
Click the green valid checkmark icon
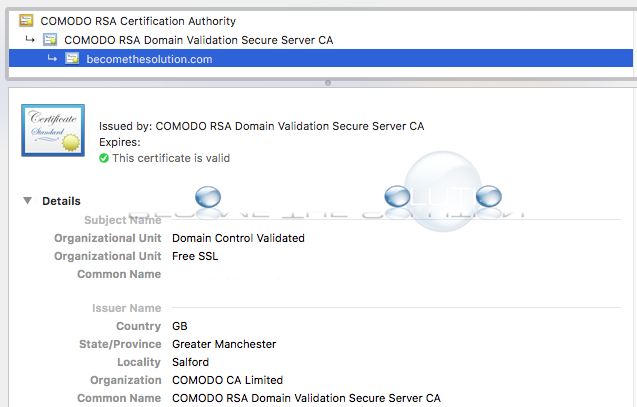coord(104,158)
